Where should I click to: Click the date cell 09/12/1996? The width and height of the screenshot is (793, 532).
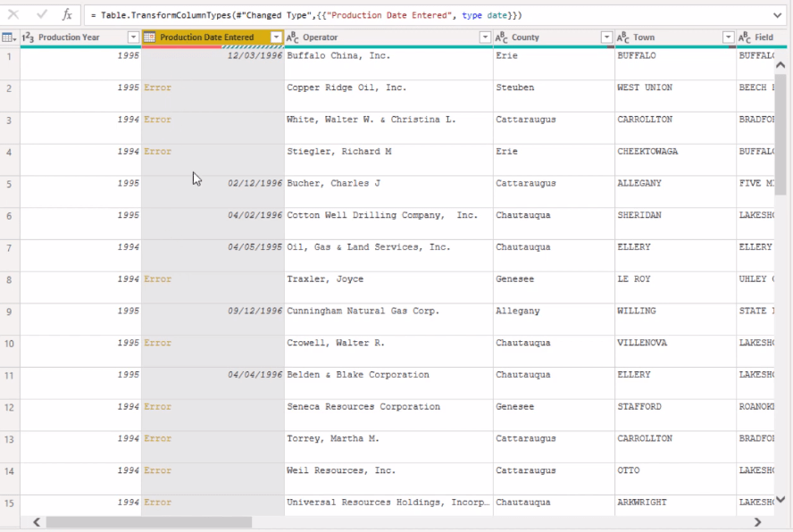point(213,319)
